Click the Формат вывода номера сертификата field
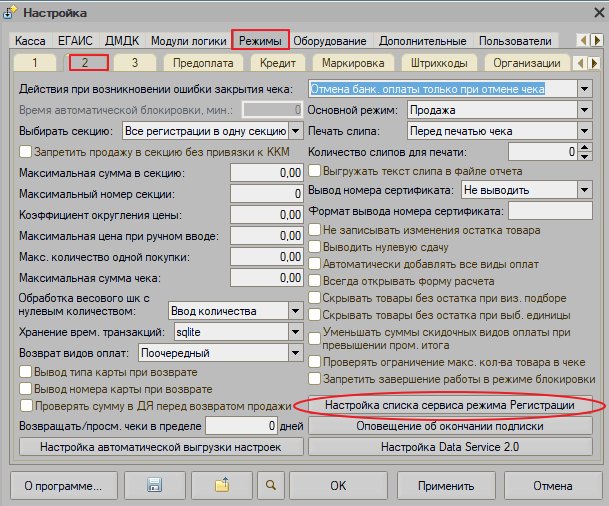 pyautogui.click(x=550, y=211)
